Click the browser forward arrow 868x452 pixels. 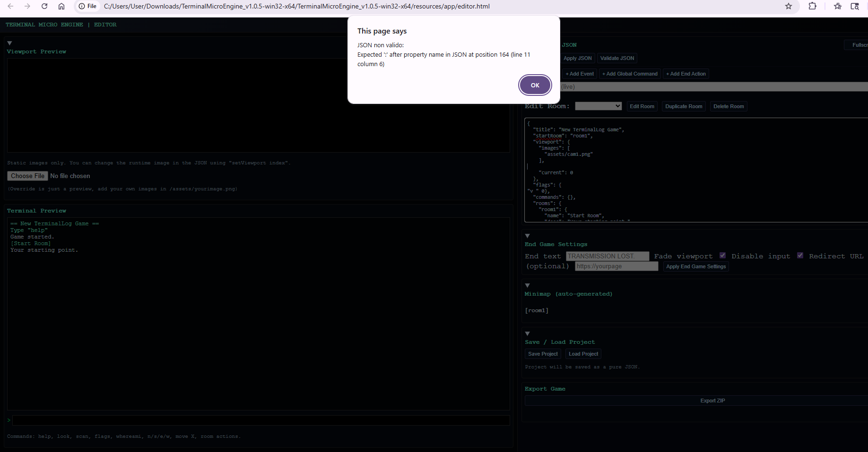(x=27, y=6)
